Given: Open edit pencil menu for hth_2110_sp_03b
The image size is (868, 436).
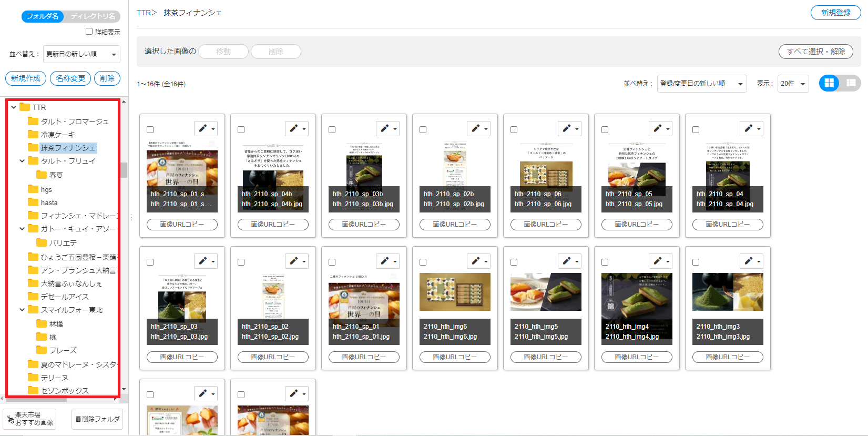Looking at the screenshot, I should click(388, 128).
